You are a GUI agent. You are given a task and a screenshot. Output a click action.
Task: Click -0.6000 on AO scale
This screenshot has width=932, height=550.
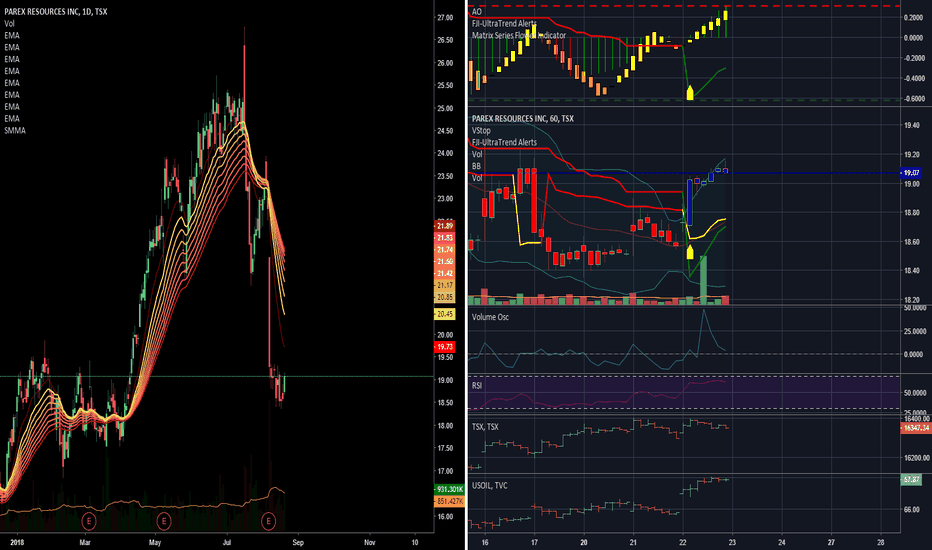[914, 99]
